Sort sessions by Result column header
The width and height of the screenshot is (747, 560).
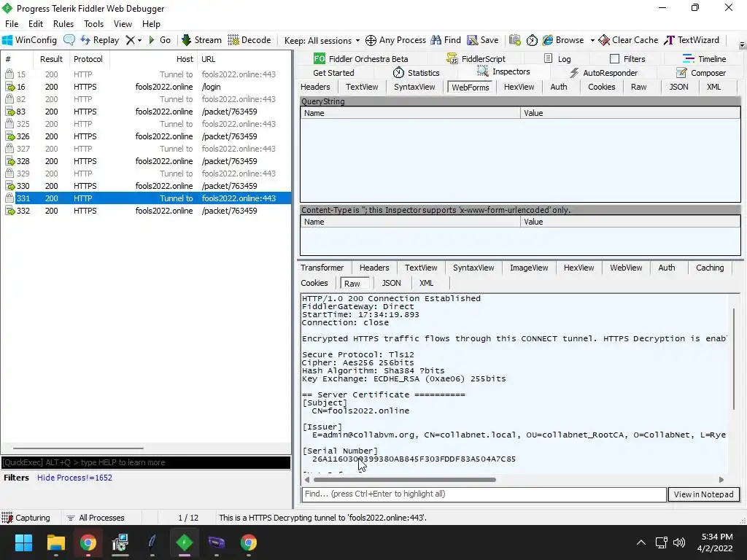pos(51,59)
